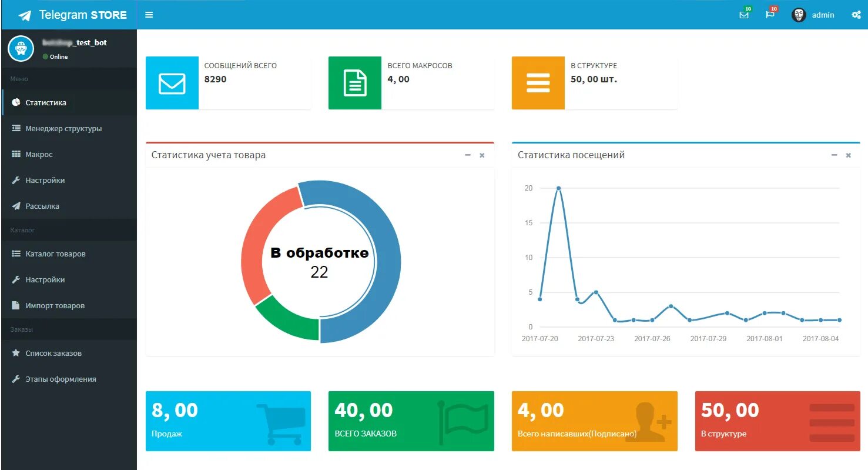Select Импорт товаров in the sidebar

[69, 305]
